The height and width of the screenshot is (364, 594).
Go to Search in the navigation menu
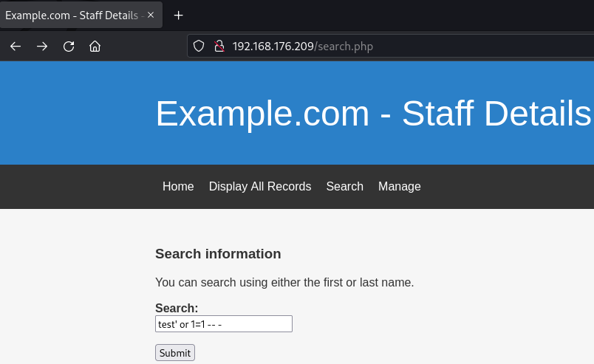[x=344, y=187]
